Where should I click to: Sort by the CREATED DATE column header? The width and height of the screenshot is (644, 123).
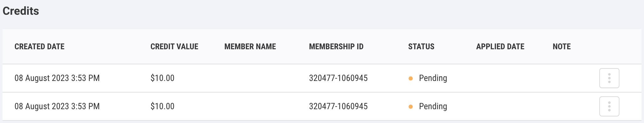(39, 47)
